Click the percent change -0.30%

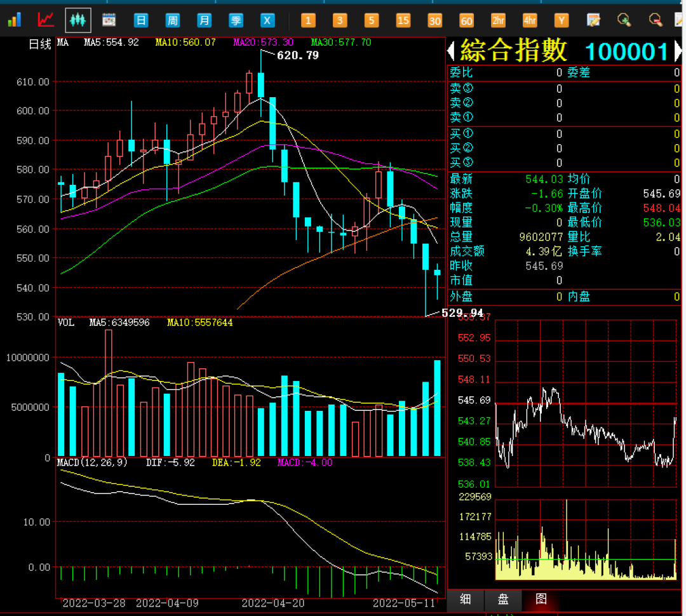pyautogui.click(x=544, y=208)
